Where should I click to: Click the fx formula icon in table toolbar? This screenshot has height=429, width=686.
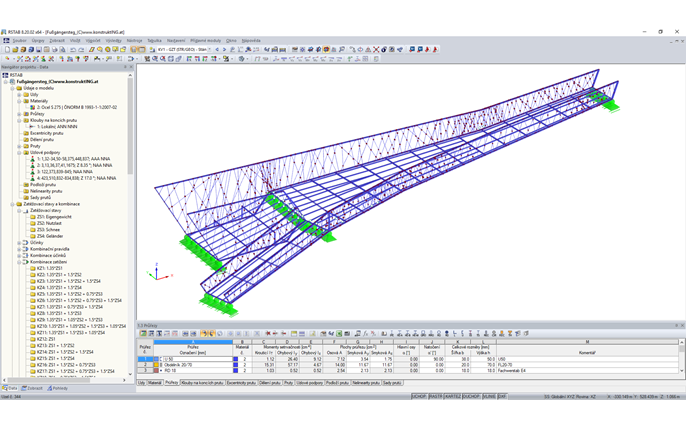366,333
